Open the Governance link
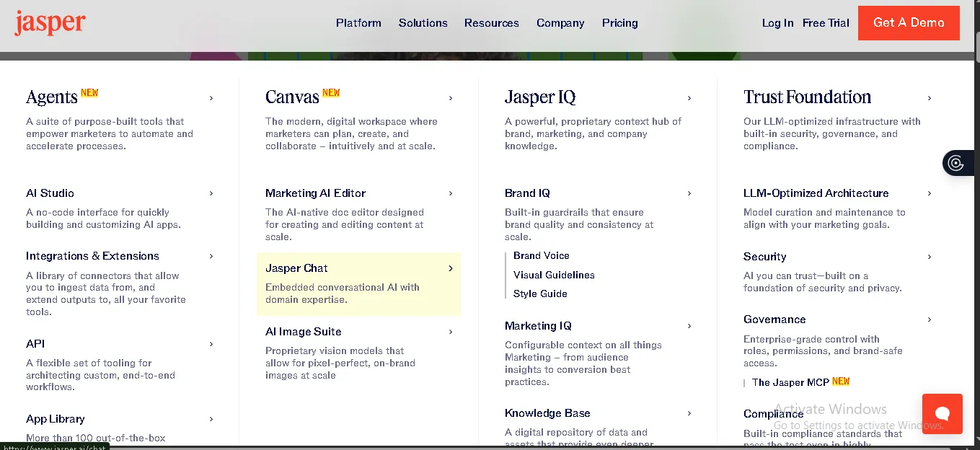The image size is (980, 450). coord(774,319)
